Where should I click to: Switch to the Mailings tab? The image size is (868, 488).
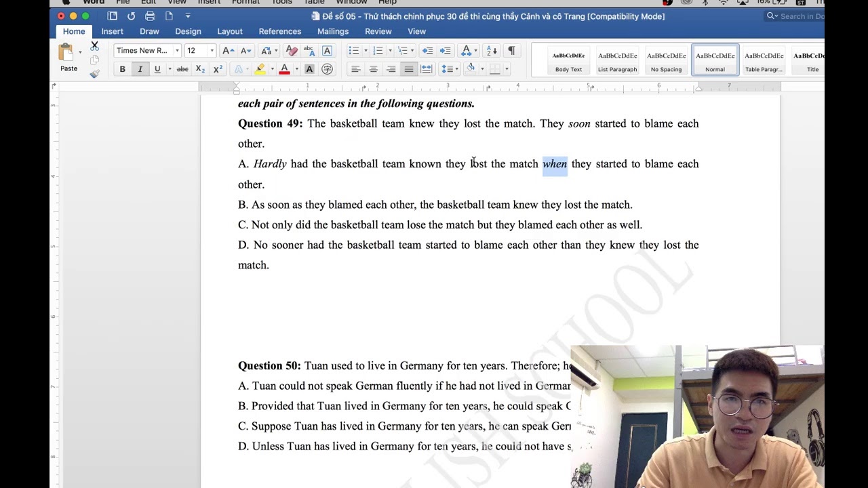pyautogui.click(x=333, y=31)
